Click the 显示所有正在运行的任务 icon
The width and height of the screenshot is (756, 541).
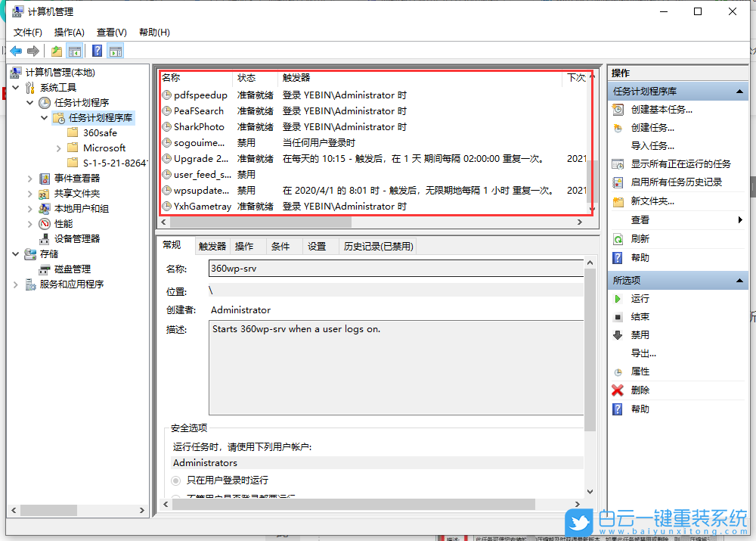click(620, 162)
